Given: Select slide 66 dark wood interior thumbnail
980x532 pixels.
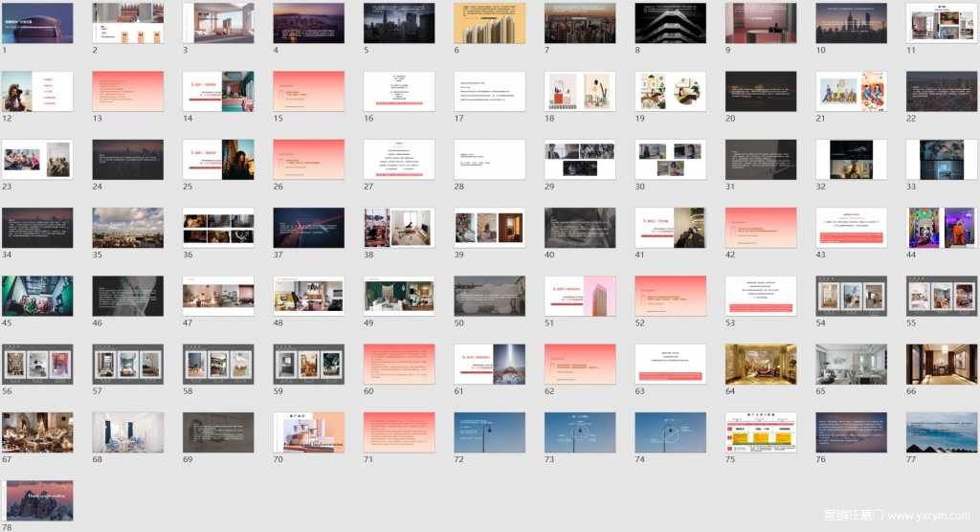Looking at the screenshot, I should tap(942, 364).
